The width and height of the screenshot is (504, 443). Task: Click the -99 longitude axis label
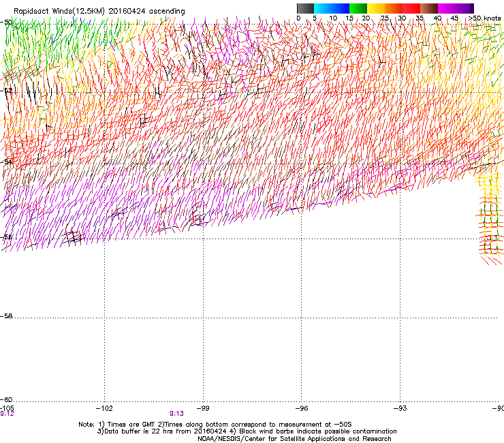(x=203, y=408)
